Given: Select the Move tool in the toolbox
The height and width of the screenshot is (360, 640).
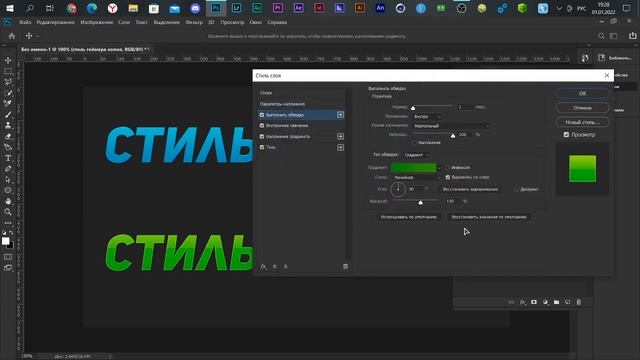Looking at the screenshot, I should [8, 60].
